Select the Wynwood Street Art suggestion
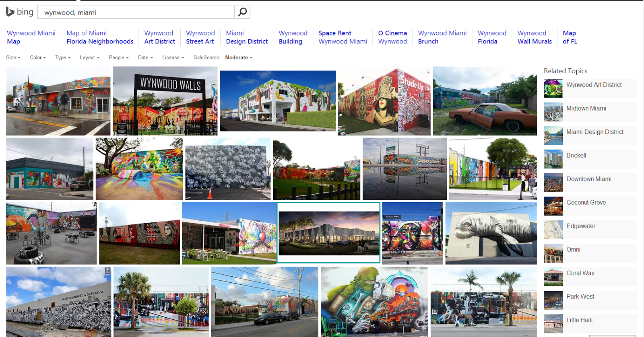The width and height of the screenshot is (644, 337). pos(200,37)
